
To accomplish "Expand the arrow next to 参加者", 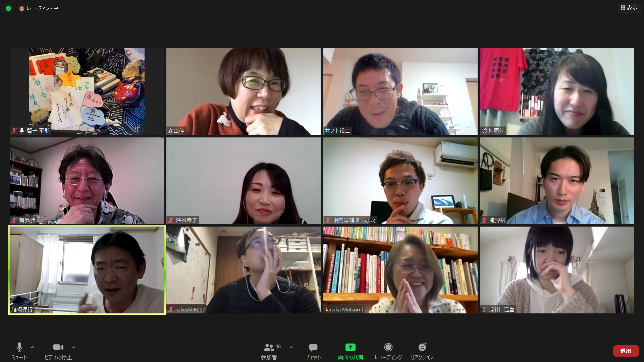I will (x=291, y=347).
